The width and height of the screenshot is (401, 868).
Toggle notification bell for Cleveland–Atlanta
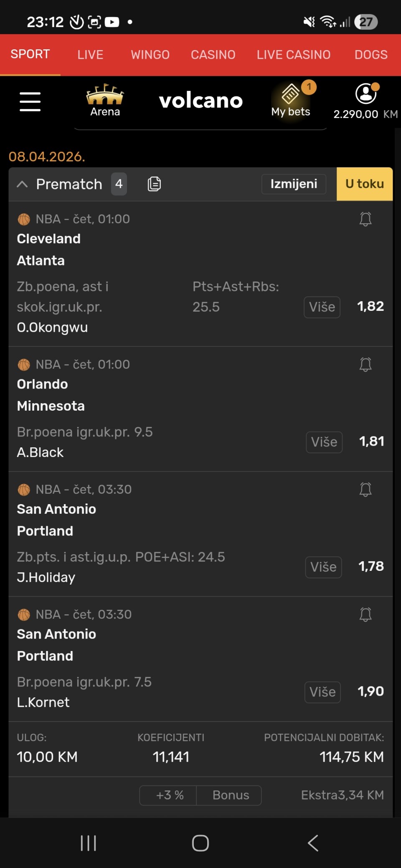(365, 219)
